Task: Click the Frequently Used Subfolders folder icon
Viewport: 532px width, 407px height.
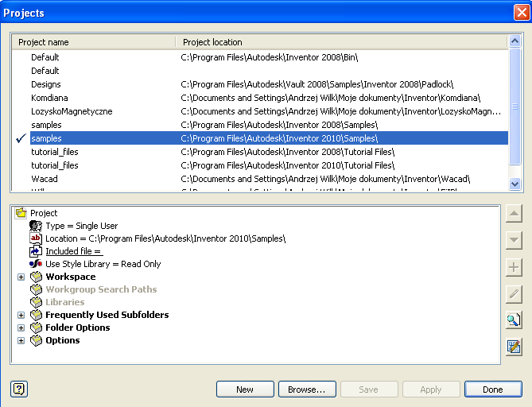Action: pos(36,315)
